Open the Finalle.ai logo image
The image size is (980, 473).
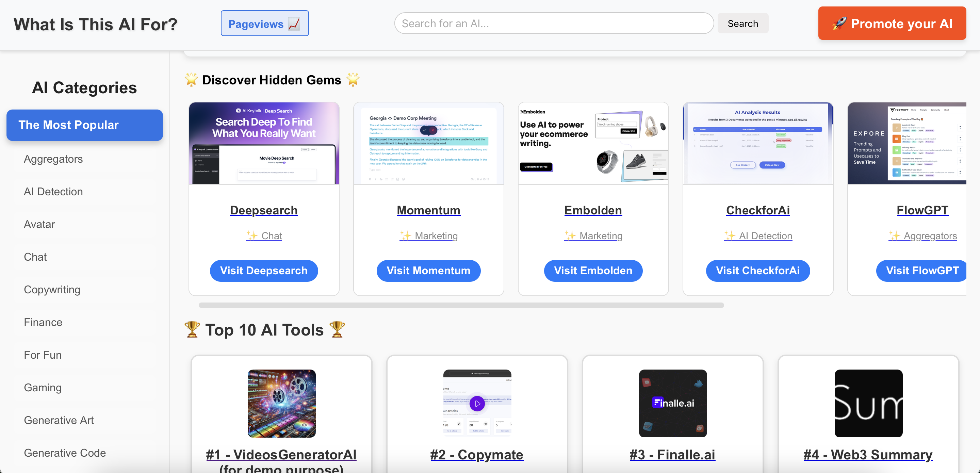click(673, 403)
